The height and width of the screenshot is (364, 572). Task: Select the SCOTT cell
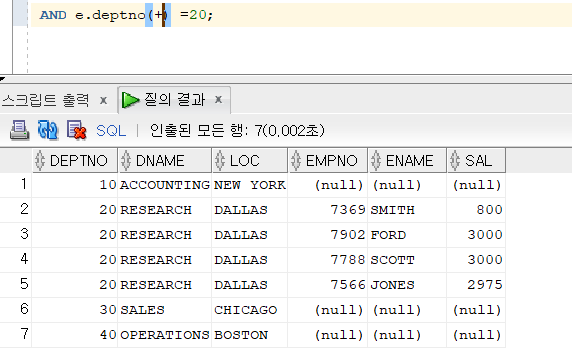[407, 260]
